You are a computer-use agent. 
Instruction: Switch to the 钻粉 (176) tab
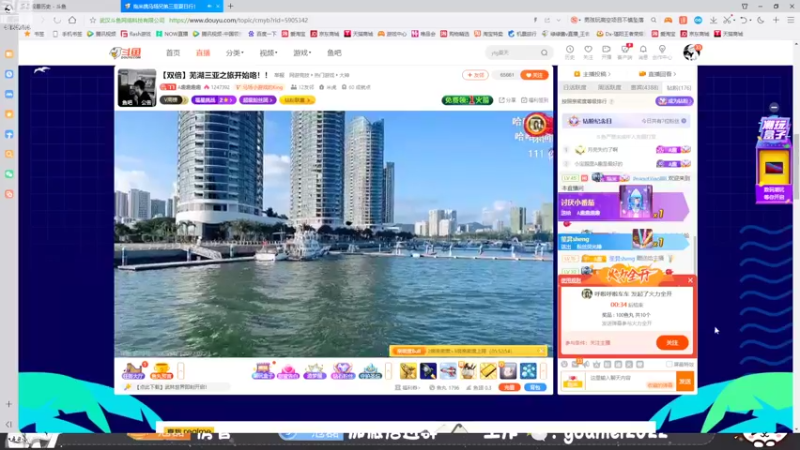679,88
